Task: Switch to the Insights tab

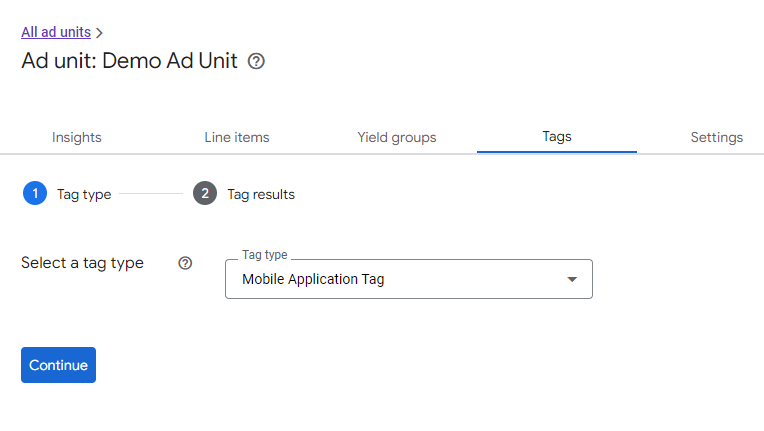Action: click(x=76, y=137)
